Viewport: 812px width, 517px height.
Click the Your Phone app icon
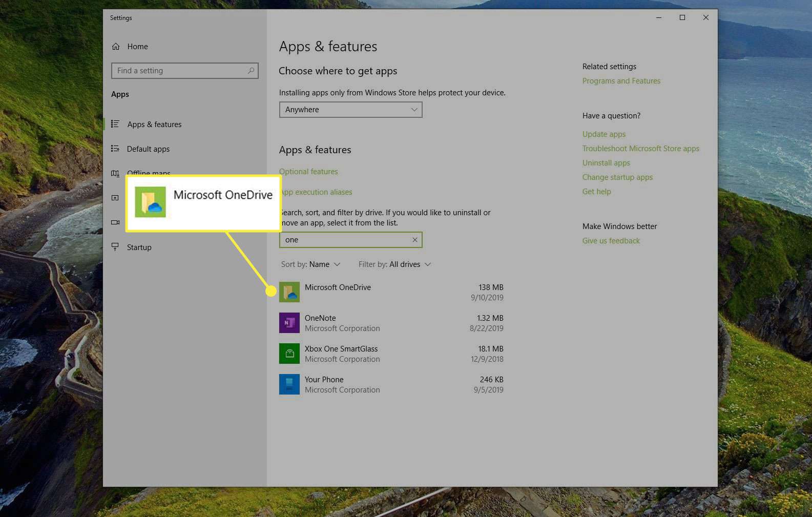pyautogui.click(x=289, y=384)
